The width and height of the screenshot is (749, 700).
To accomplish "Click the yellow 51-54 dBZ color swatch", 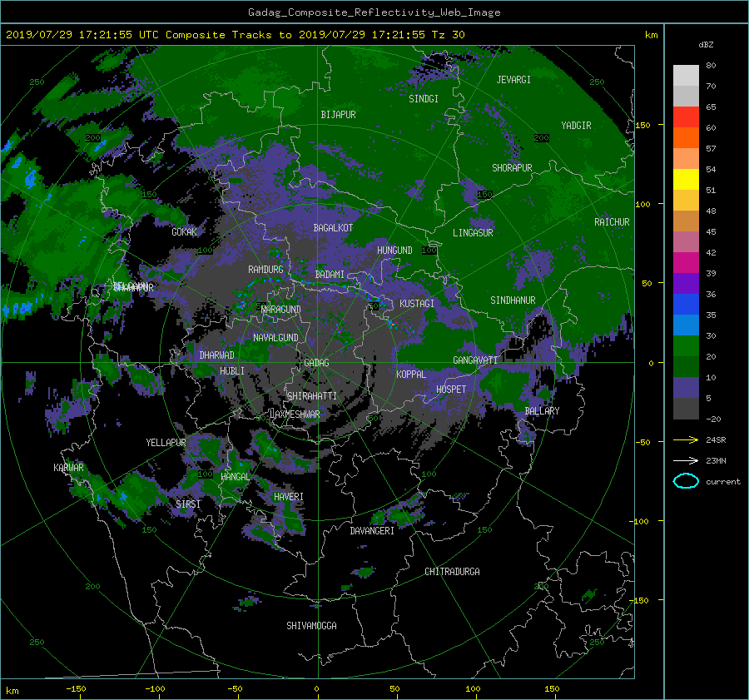I will (686, 179).
